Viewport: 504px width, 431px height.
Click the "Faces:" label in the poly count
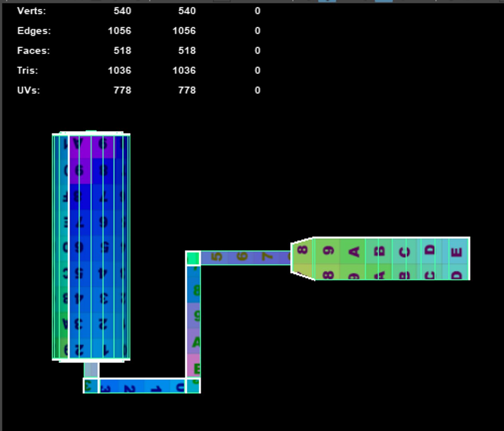34,51
